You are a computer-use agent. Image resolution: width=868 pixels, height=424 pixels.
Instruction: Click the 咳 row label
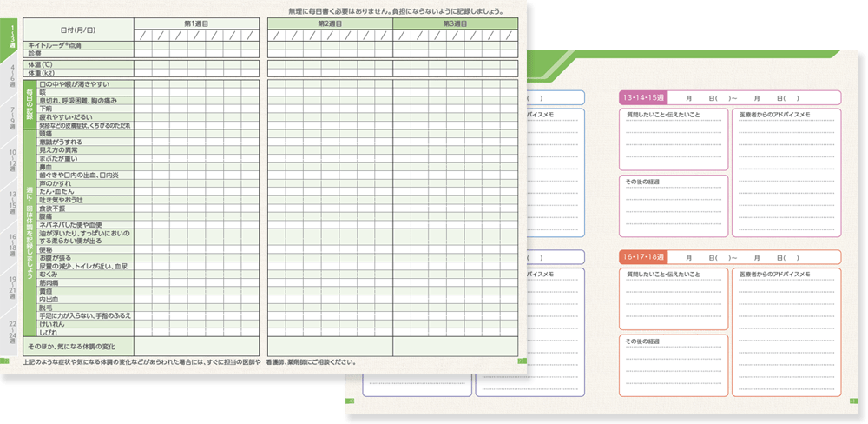[x=85, y=93]
